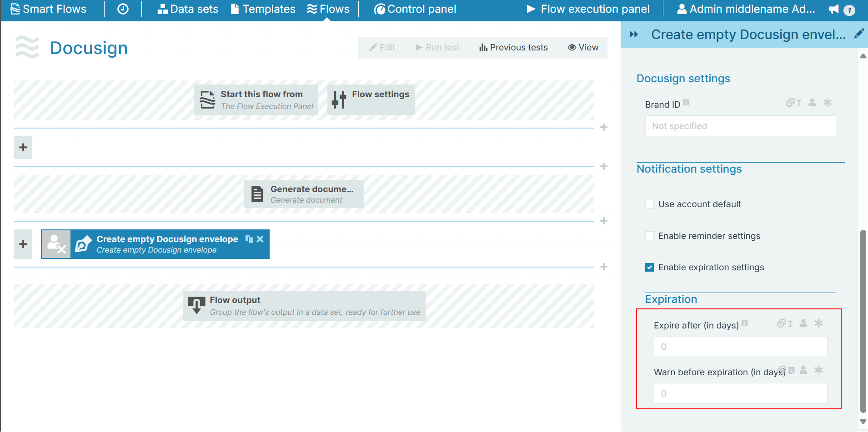The height and width of the screenshot is (432, 868).
Task: Open the Data sets menu
Action: tap(188, 9)
